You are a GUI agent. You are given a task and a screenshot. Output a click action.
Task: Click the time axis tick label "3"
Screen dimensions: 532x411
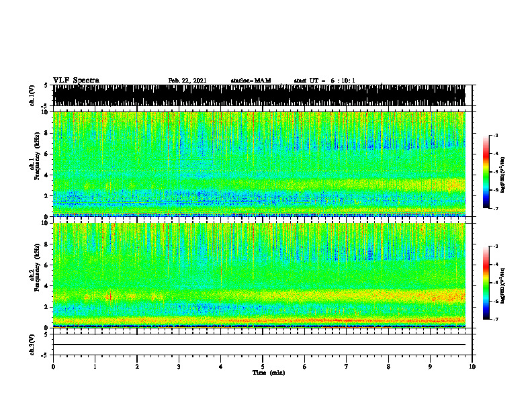pyautogui.click(x=179, y=367)
